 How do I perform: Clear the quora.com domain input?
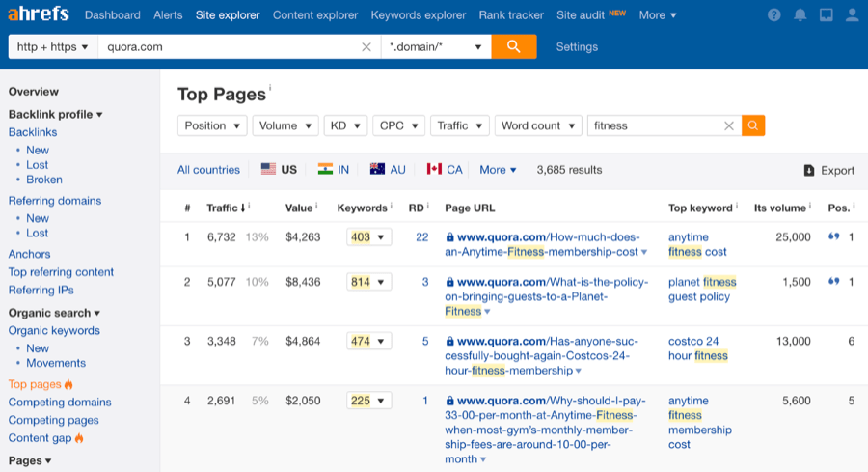click(366, 46)
